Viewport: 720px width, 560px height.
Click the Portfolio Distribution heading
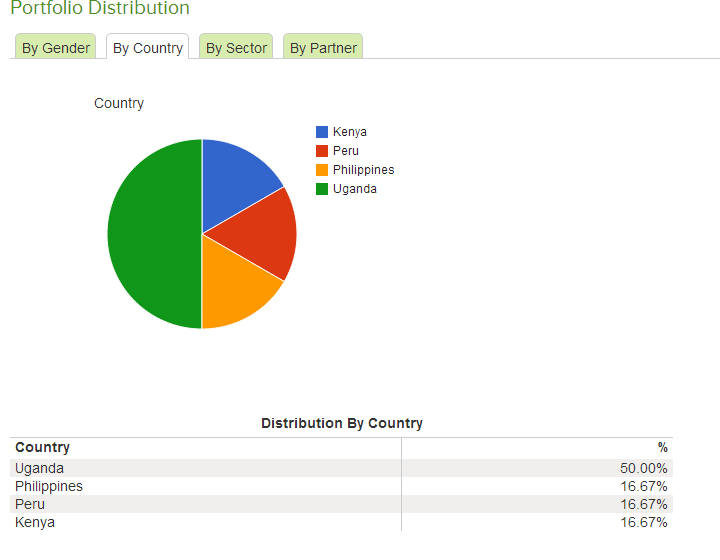click(x=100, y=8)
